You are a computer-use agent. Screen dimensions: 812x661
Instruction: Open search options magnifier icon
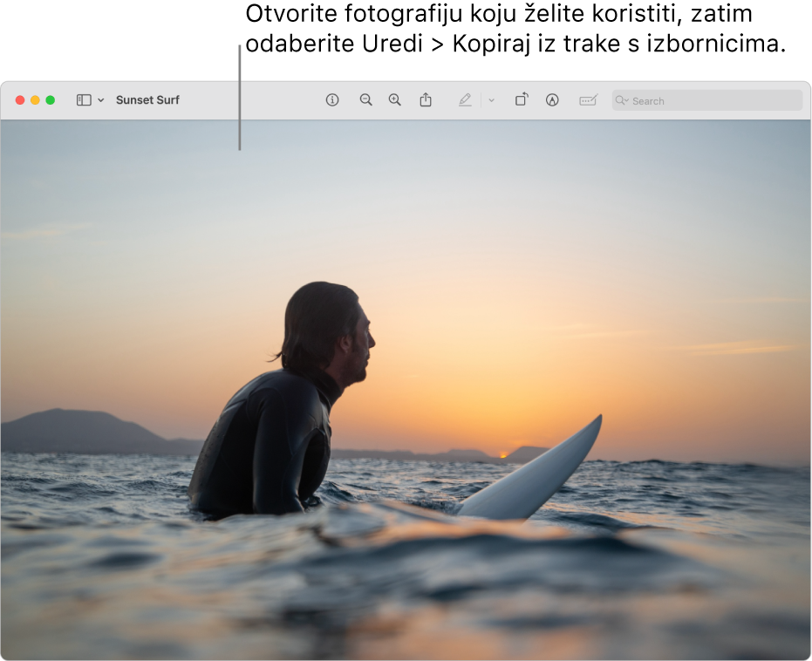(x=621, y=100)
